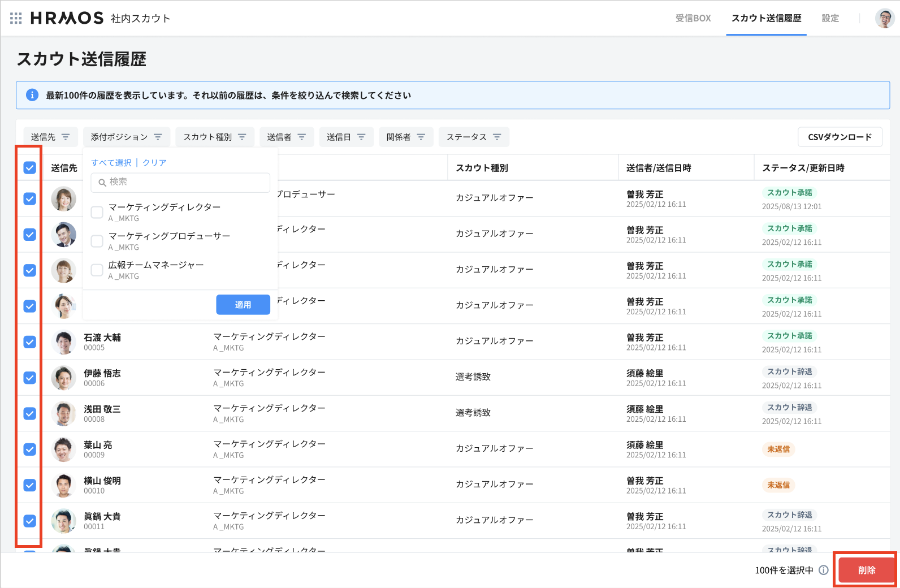Image resolution: width=900 pixels, height=588 pixels.
Task: Uncheck the row checkbox for 浅田 敬三
Action: [x=30, y=413]
